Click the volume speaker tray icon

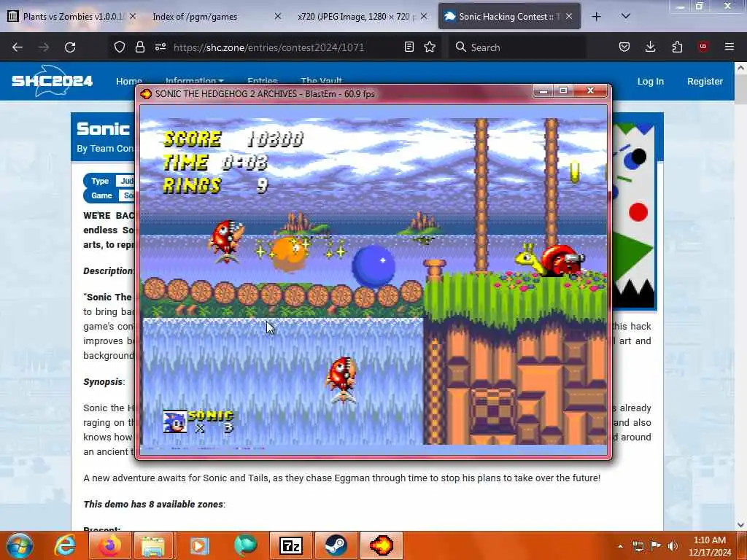tap(673, 546)
